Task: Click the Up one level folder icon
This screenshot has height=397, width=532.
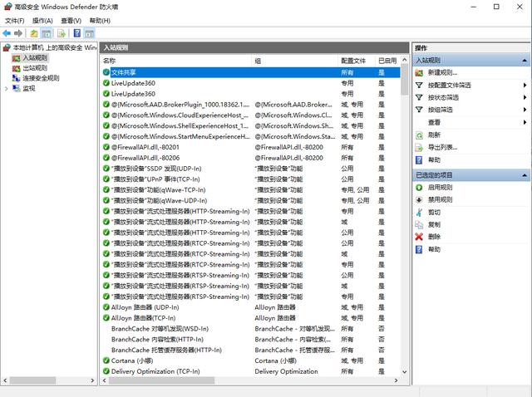Action: coord(34,33)
